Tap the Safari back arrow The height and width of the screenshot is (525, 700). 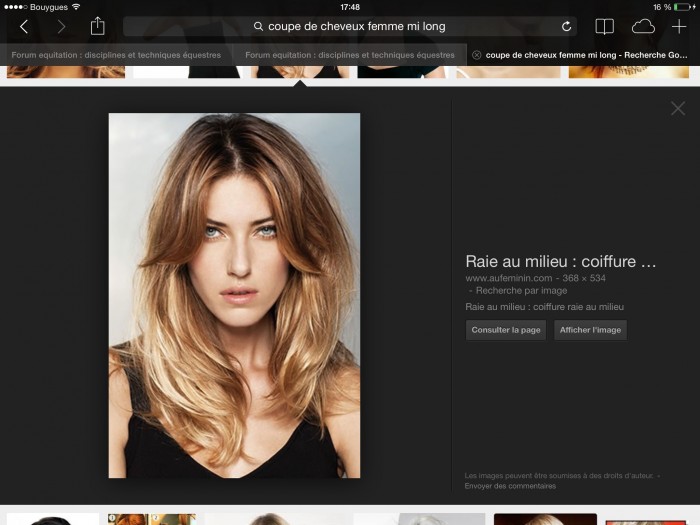tap(24, 27)
